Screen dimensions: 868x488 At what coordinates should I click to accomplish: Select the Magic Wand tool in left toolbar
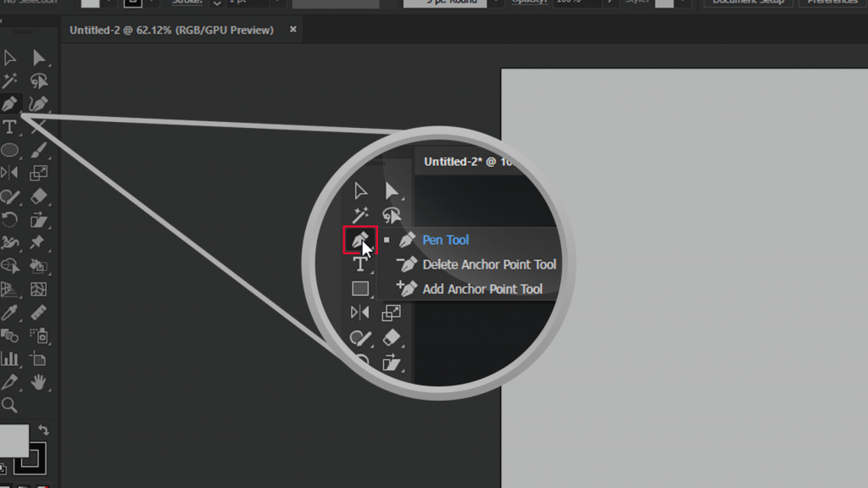coord(10,81)
